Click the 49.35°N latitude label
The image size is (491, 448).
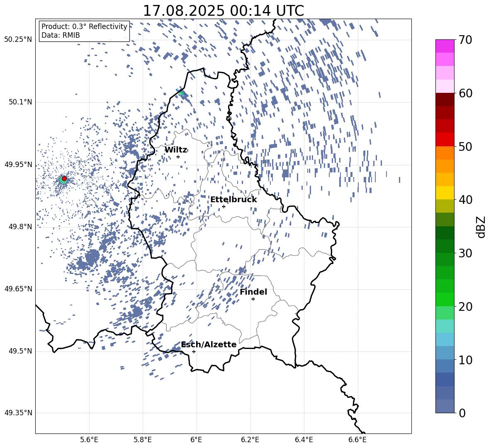(18, 413)
